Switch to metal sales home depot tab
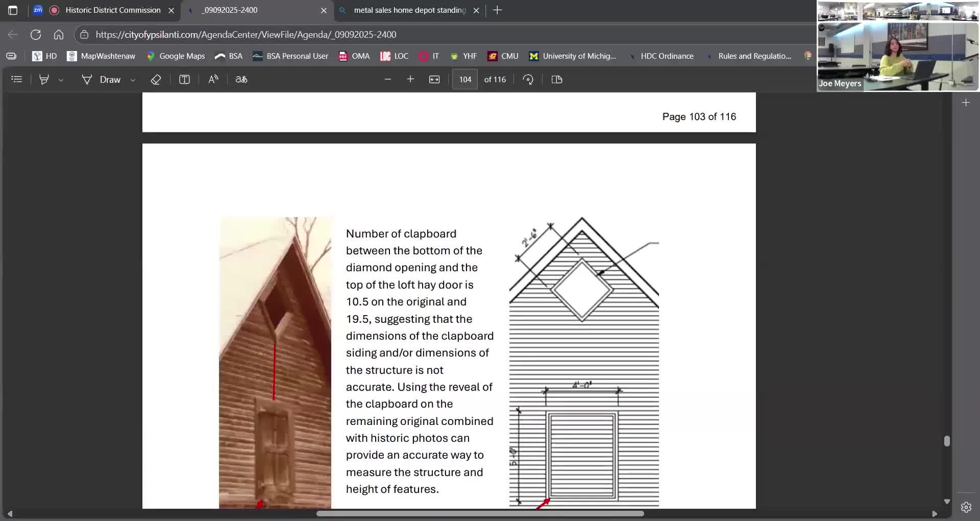 pyautogui.click(x=409, y=10)
